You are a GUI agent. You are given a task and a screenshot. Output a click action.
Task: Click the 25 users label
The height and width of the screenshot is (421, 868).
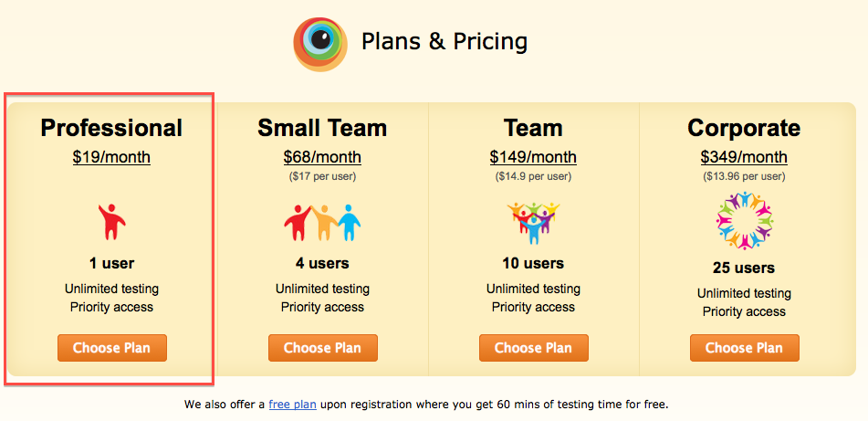coord(744,268)
